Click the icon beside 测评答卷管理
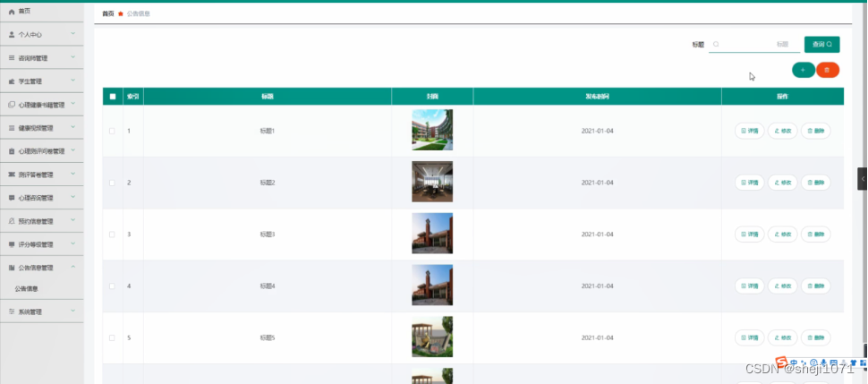868x384 pixels. point(12,175)
